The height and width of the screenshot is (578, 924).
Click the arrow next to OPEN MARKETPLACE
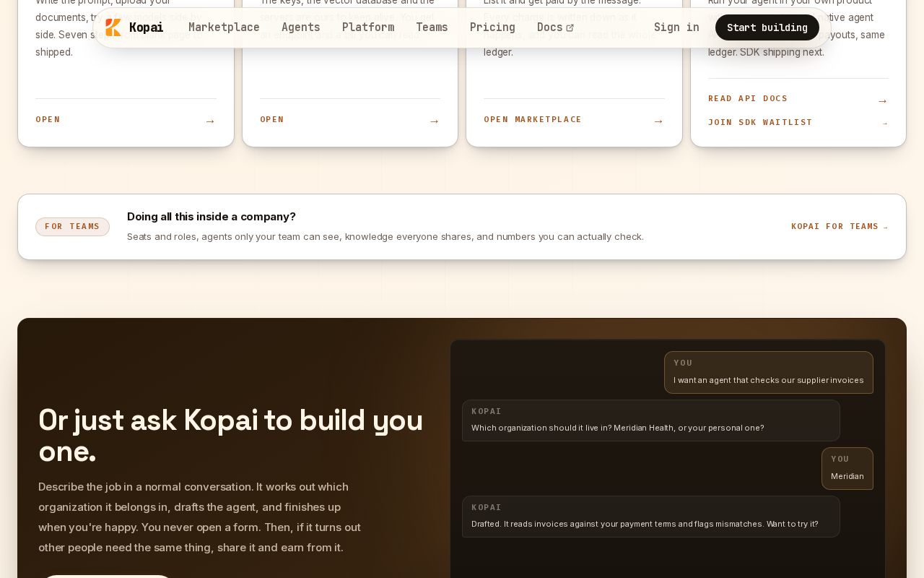click(658, 121)
